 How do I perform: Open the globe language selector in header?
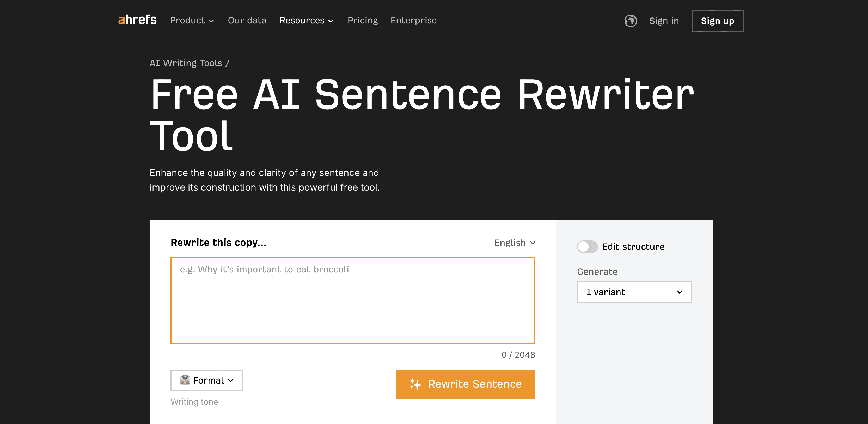[631, 21]
